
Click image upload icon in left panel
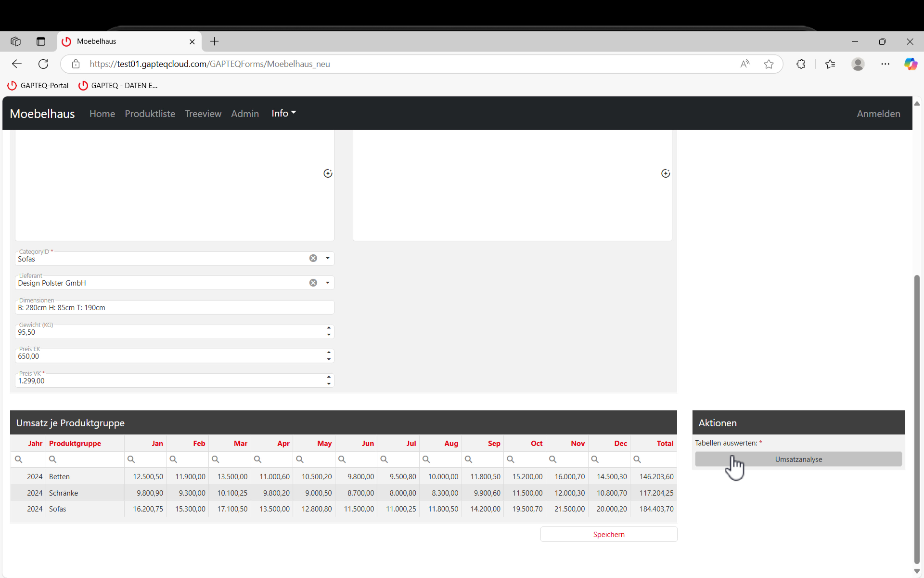click(328, 173)
